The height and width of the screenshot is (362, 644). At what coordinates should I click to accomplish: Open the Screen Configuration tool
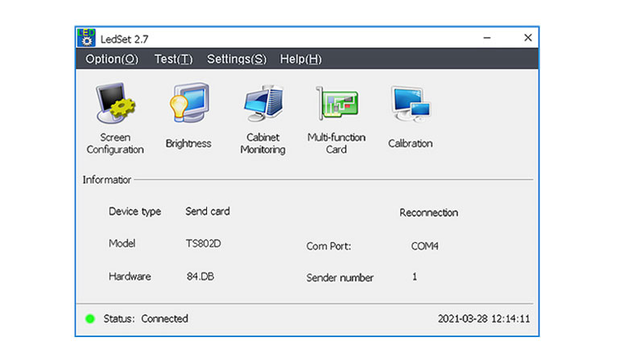(115, 118)
